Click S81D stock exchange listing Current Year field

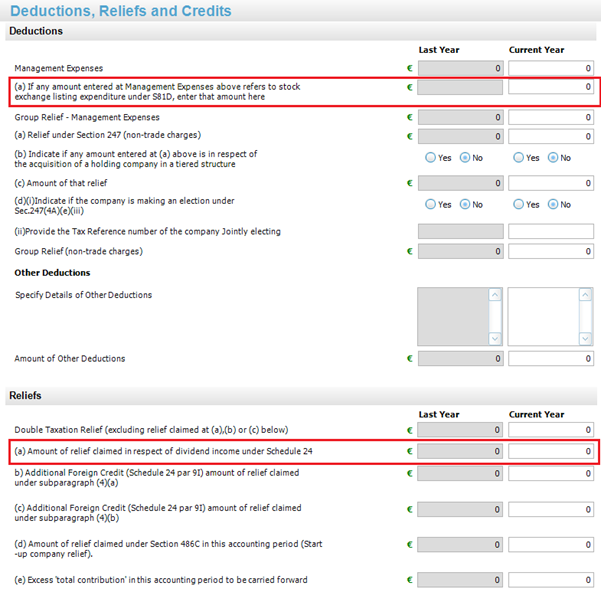[x=551, y=87]
